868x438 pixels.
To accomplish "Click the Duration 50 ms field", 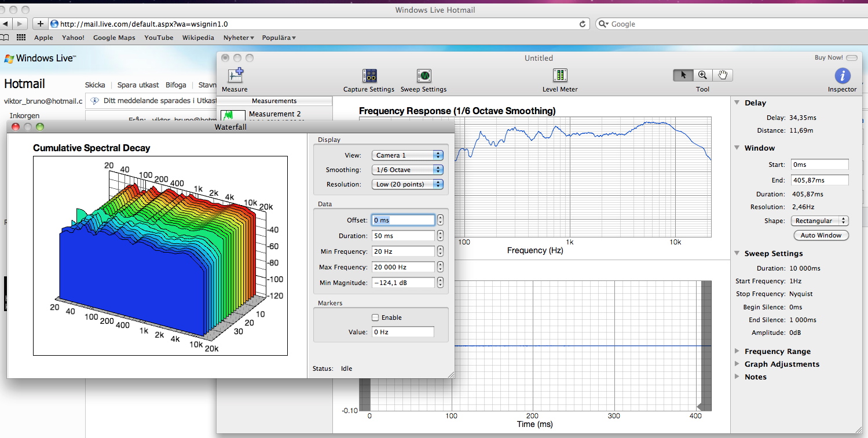I will tap(403, 236).
